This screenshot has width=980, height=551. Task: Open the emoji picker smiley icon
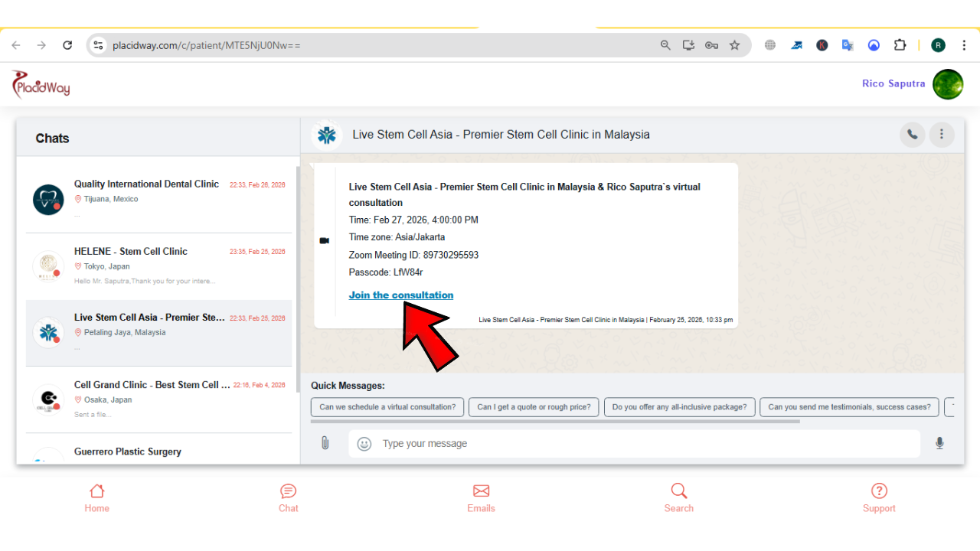[x=364, y=444]
